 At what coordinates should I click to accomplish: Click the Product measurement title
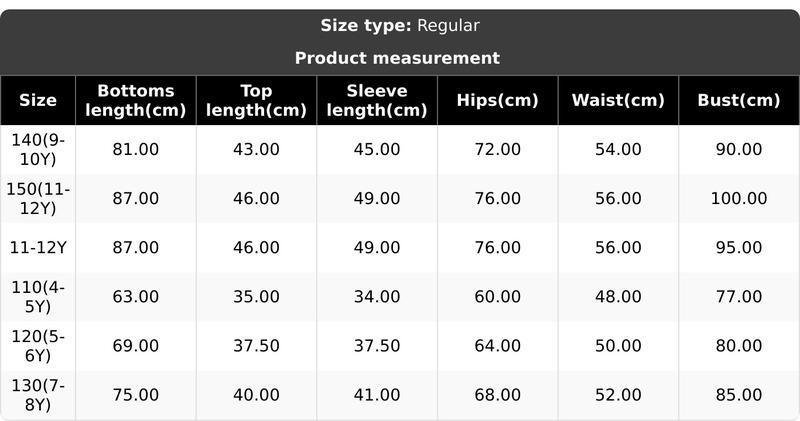tap(397, 58)
